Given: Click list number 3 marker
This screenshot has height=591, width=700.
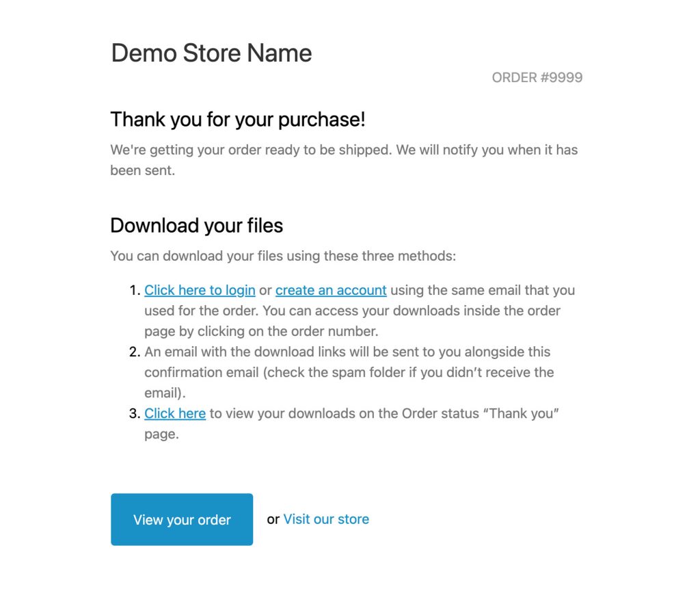Looking at the screenshot, I should click(134, 413).
